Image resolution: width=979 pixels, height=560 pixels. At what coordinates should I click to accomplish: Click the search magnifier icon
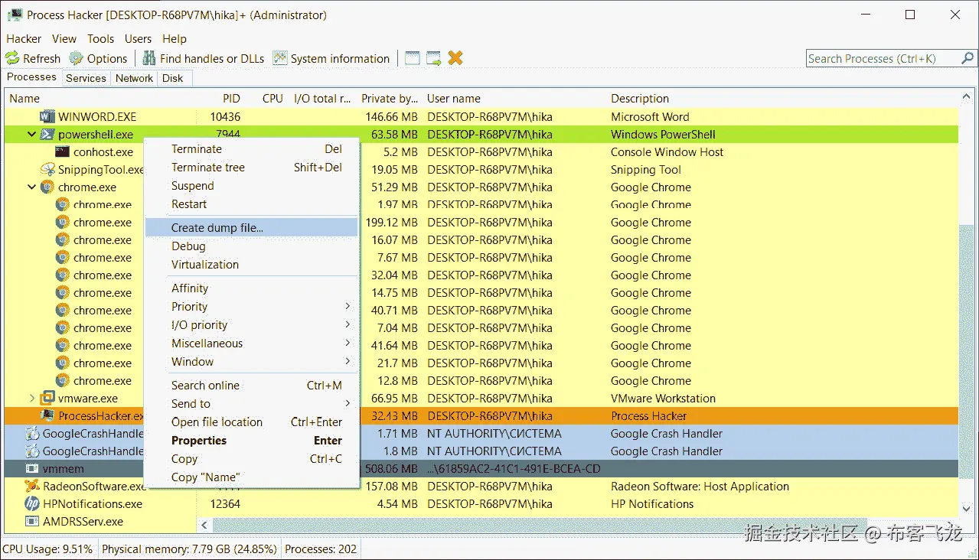(968, 58)
